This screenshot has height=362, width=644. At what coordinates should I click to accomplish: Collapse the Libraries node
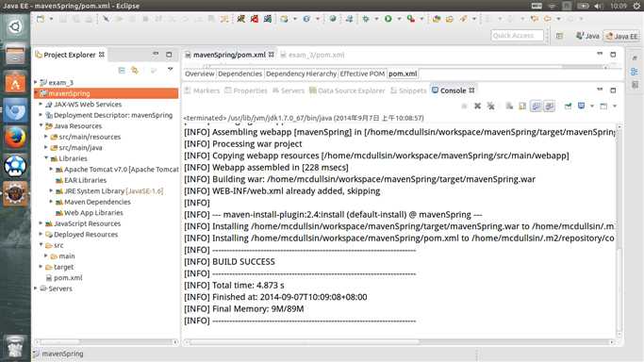pos(46,158)
